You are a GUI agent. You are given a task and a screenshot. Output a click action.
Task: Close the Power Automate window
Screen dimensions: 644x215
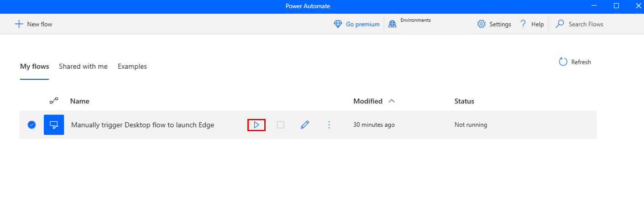coord(638,6)
